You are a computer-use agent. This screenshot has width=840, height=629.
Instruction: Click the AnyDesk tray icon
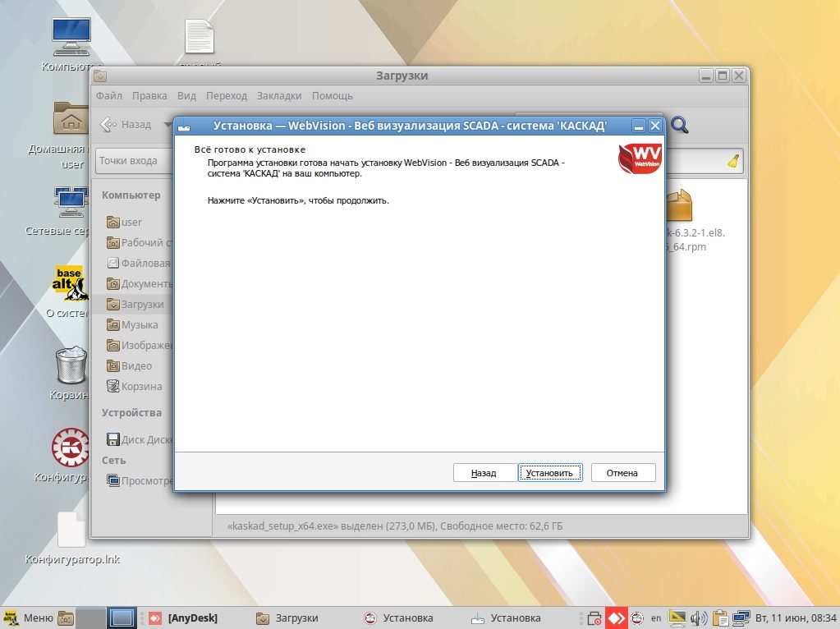pyautogui.click(x=616, y=618)
